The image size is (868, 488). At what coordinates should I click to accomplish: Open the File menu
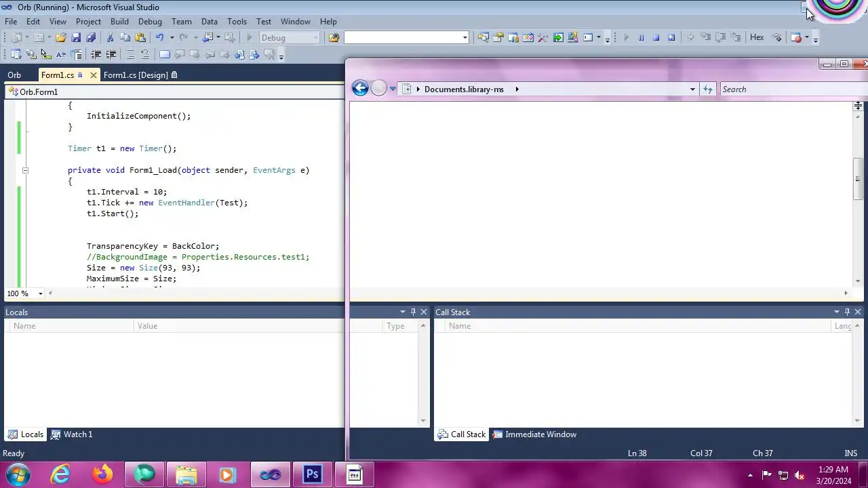[x=12, y=22]
